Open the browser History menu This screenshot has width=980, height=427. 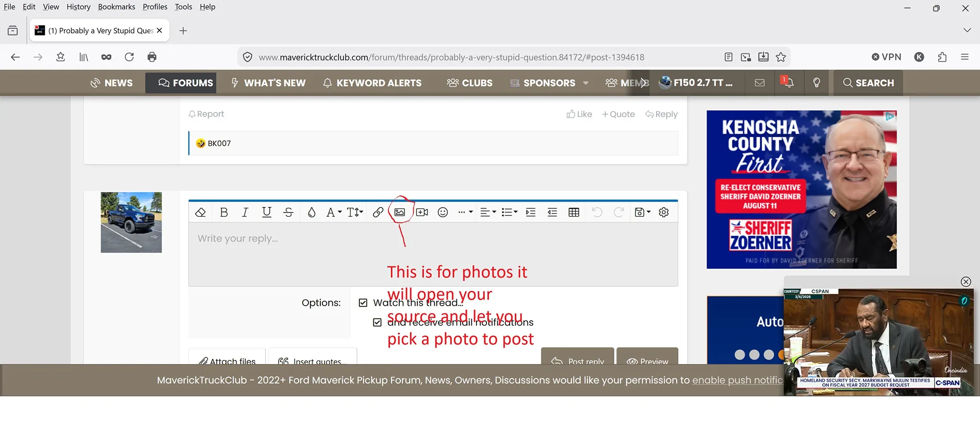78,7
